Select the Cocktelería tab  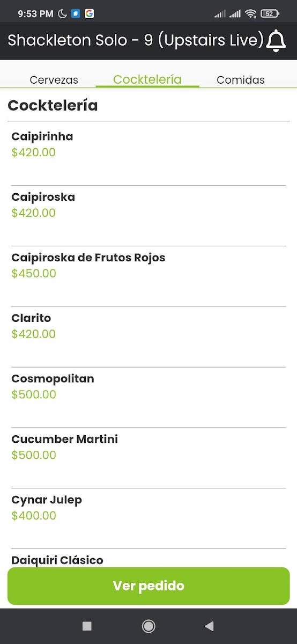[147, 80]
